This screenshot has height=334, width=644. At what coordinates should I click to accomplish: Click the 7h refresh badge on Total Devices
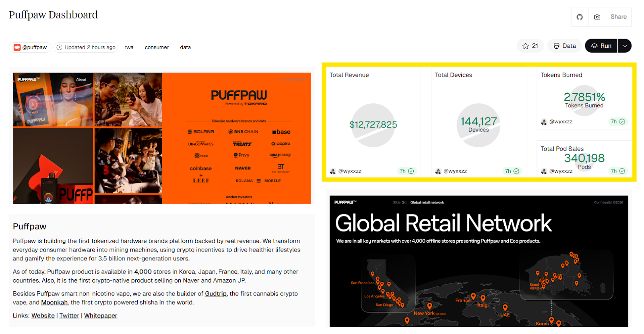click(512, 171)
